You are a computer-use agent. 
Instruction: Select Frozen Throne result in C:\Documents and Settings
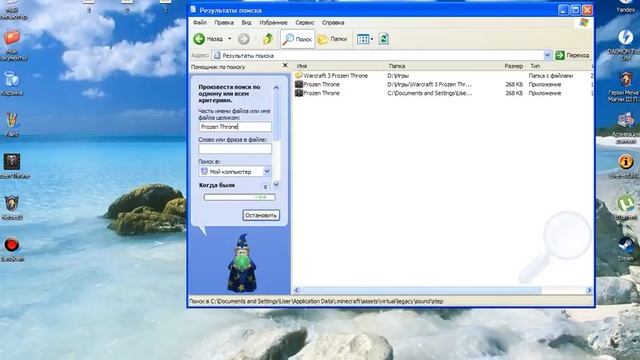(321, 93)
